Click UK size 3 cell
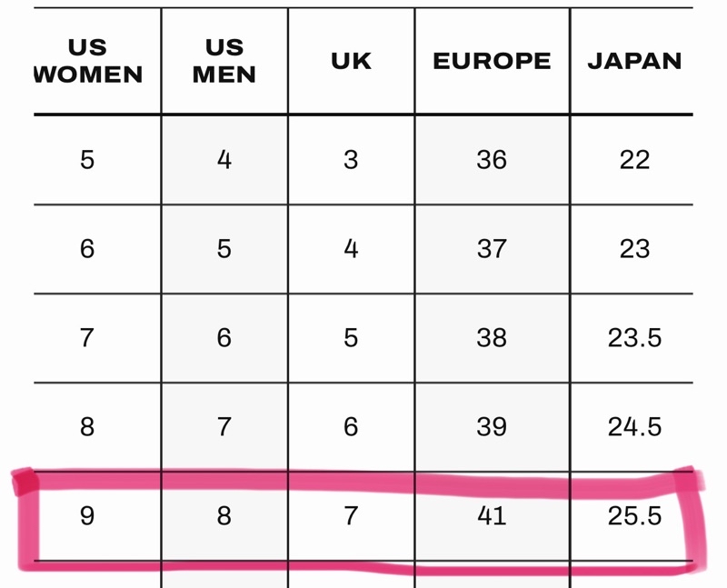This screenshot has height=588, width=727. pyautogui.click(x=351, y=160)
